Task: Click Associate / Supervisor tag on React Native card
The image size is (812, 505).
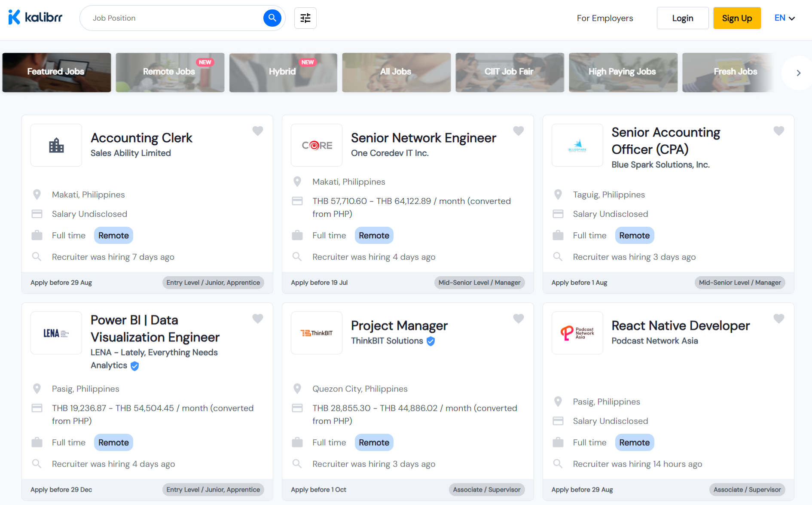Action: 747,490
